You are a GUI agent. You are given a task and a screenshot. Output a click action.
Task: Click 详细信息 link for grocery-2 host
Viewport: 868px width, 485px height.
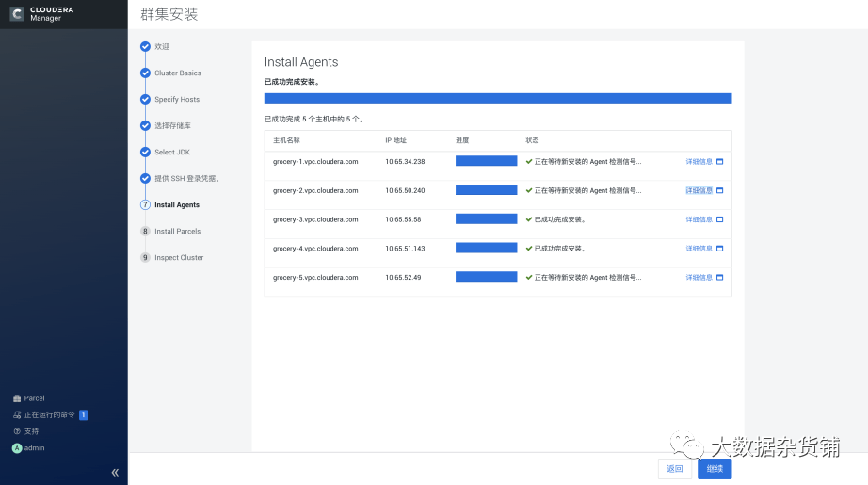699,190
